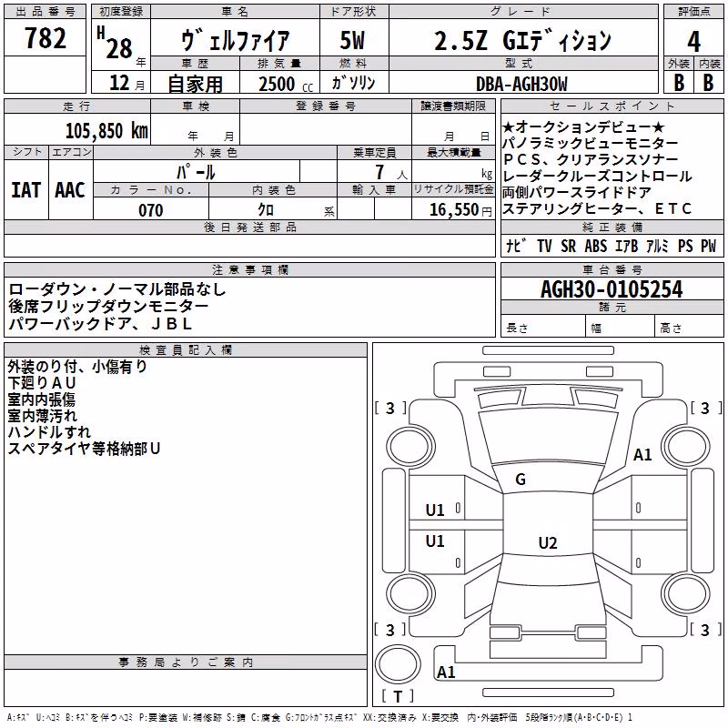Click inspector note 室内内張傷
The width and height of the screenshot is (728, 728).
[x=41, y=399]
